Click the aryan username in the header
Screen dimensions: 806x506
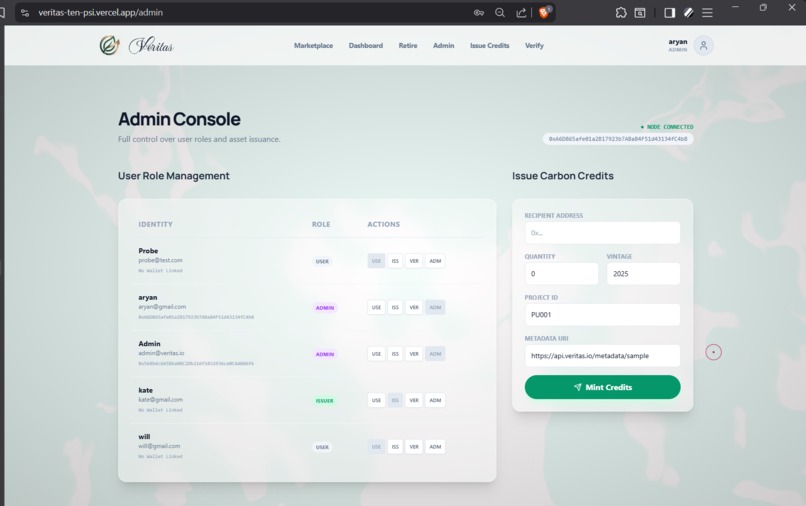tap(677, 42)
